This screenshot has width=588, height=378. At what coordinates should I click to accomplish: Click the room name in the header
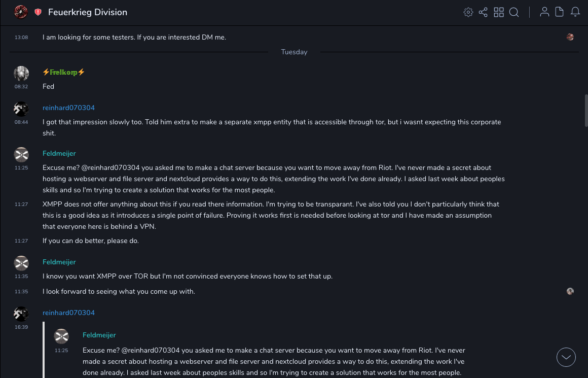pyautogui.click(x=88, y=12)
